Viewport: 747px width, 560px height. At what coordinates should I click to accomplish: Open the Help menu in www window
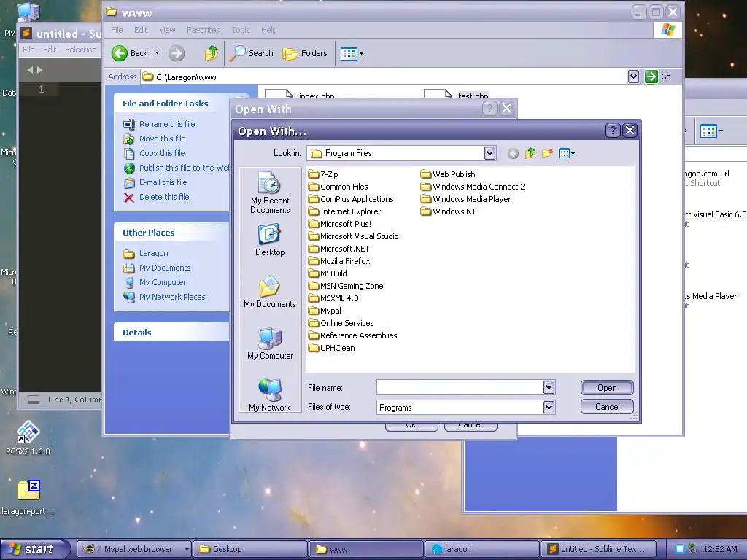pyautogui.click(x=268, y=30)
